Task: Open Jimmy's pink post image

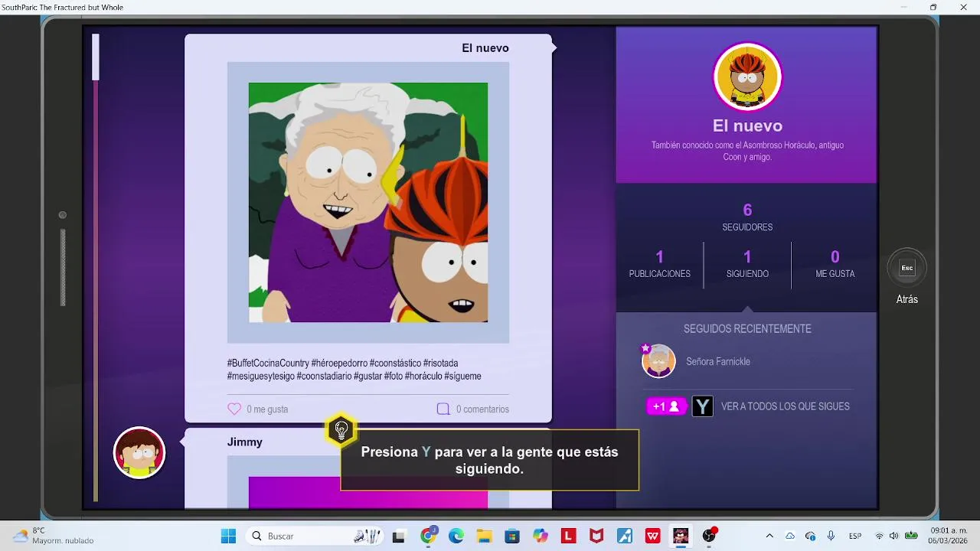Action: pyautogui.click(x=368, y=492)
